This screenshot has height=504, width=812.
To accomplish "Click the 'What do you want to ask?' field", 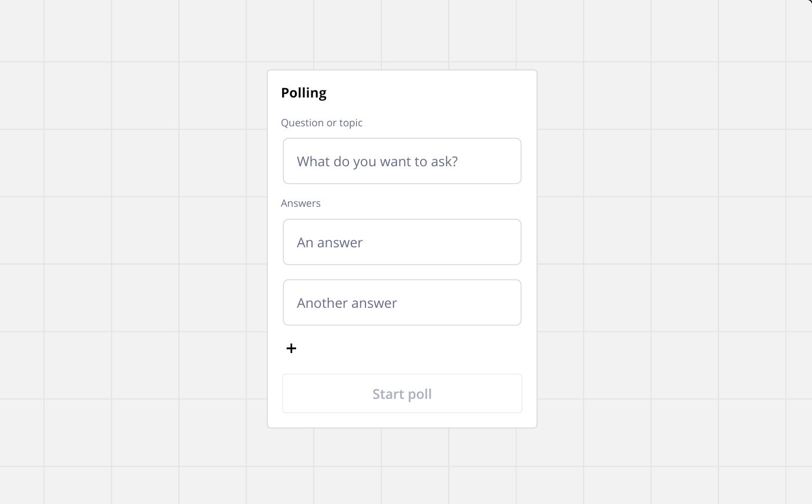I will pos(402,161).
